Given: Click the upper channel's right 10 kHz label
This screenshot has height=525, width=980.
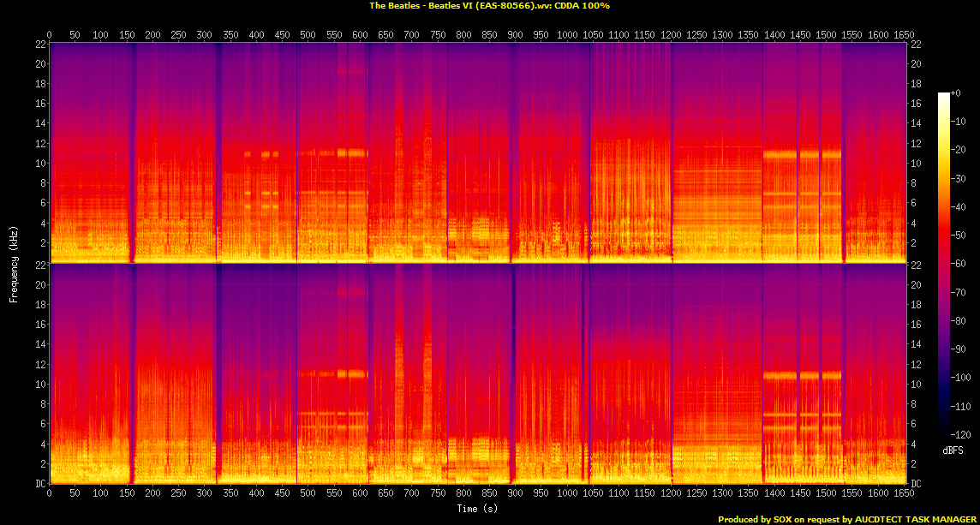Looking at the screenshot, I should click(916, 163).
